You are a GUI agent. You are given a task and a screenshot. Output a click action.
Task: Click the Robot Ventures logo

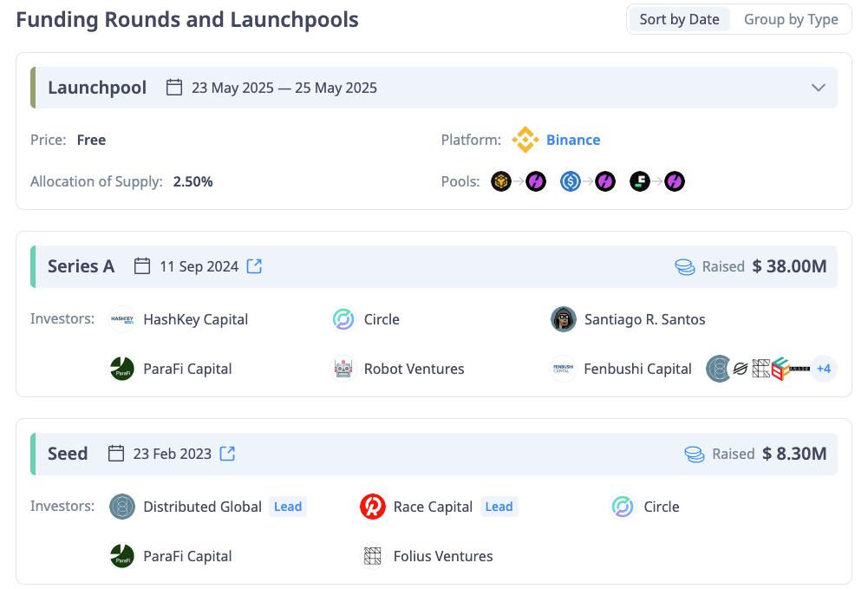click(343, 369)
